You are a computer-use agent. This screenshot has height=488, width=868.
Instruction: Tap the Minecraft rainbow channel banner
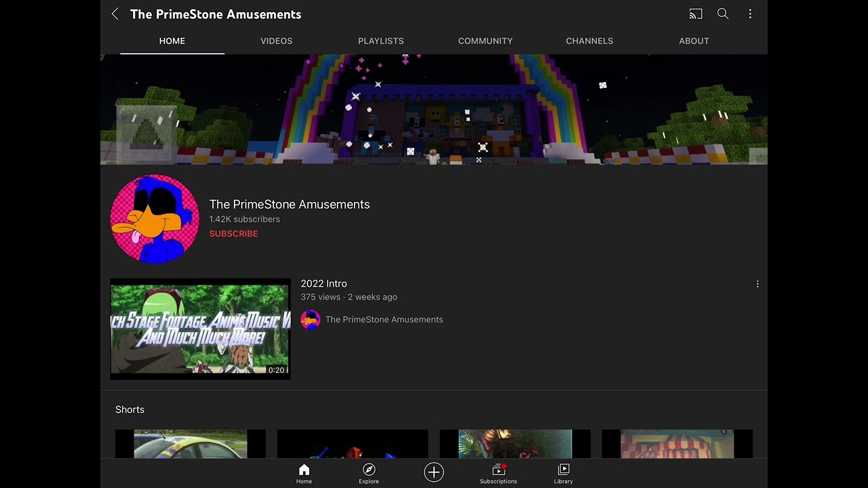pos(434,110)
